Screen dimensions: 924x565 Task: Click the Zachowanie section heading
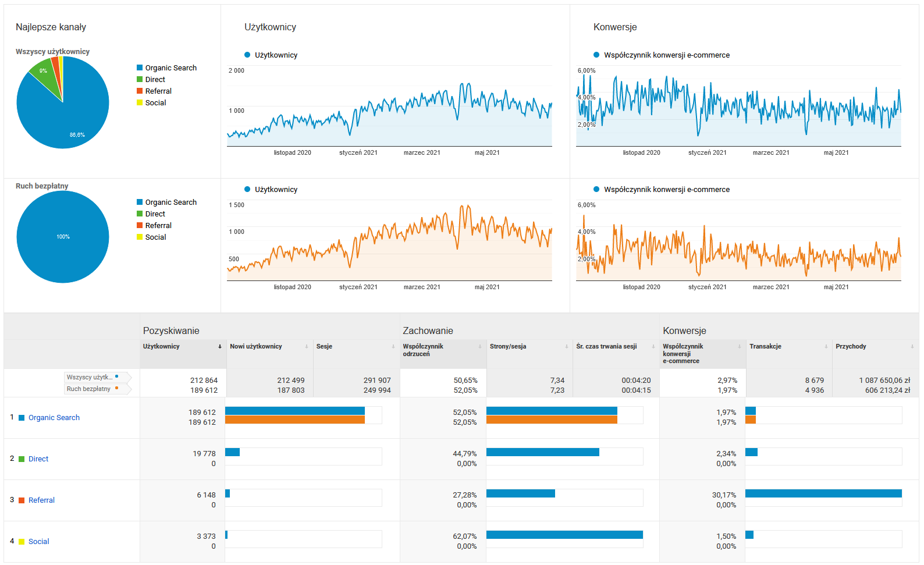tap(428, 331)
